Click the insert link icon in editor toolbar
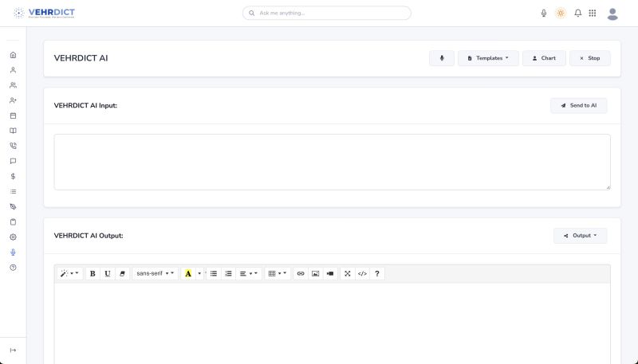This screenshot has height=364, width=638. click(x=301, y=273)
